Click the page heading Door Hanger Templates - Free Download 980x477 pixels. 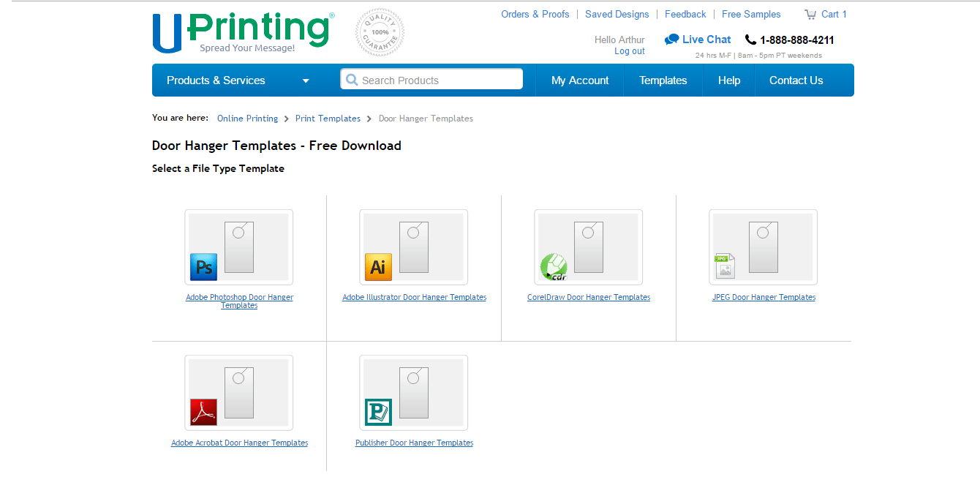pos(276,146)
